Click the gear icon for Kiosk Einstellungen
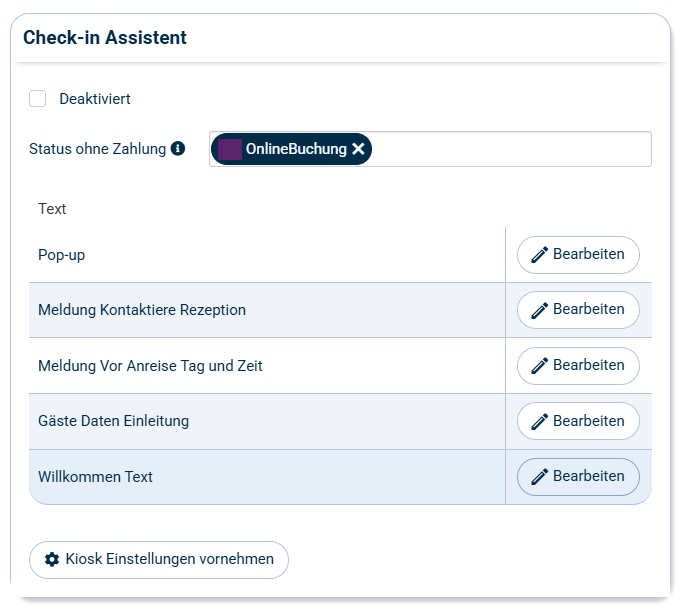 click(x=52, y=559)
